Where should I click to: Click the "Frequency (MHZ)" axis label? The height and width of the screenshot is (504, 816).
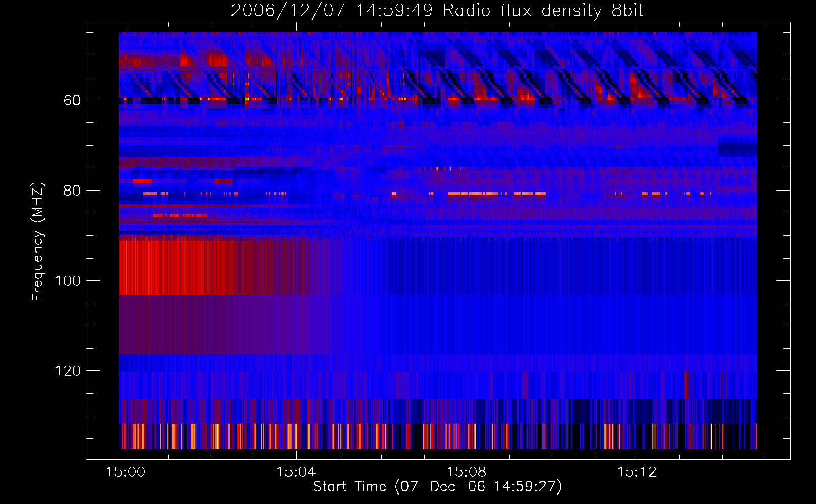[x=38, y=242]
